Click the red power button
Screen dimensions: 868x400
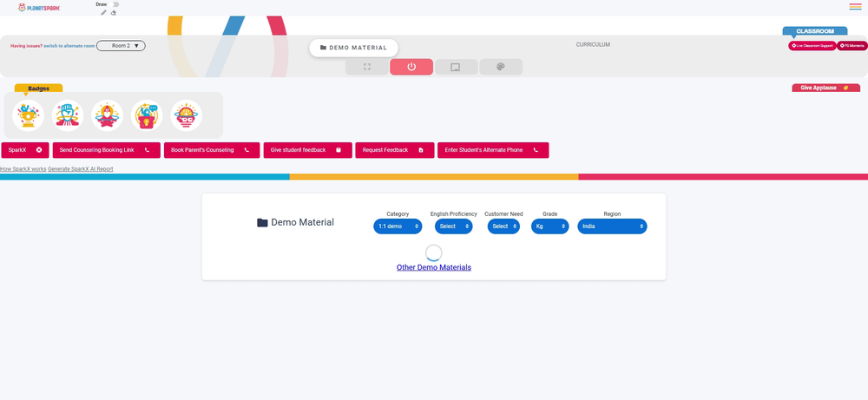(411, 67)
